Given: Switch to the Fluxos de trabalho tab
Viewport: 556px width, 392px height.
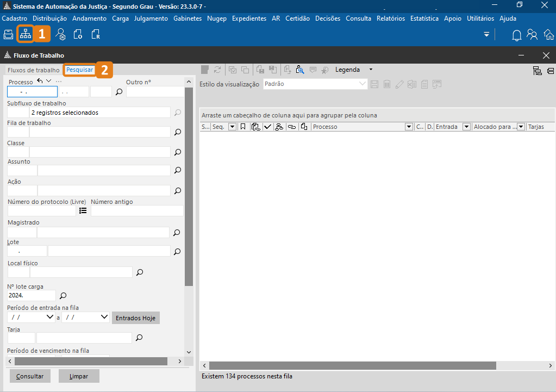Looking at the screenshot, I should pos(34,70).
